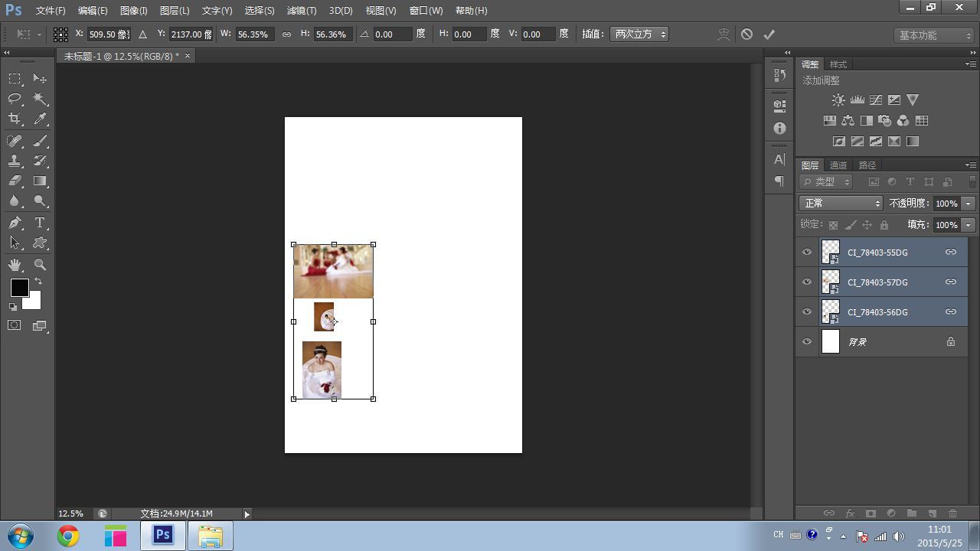The width and height of the screenshot is (980, 551).
Task: Select the Lasso tool
Action: 15,99
